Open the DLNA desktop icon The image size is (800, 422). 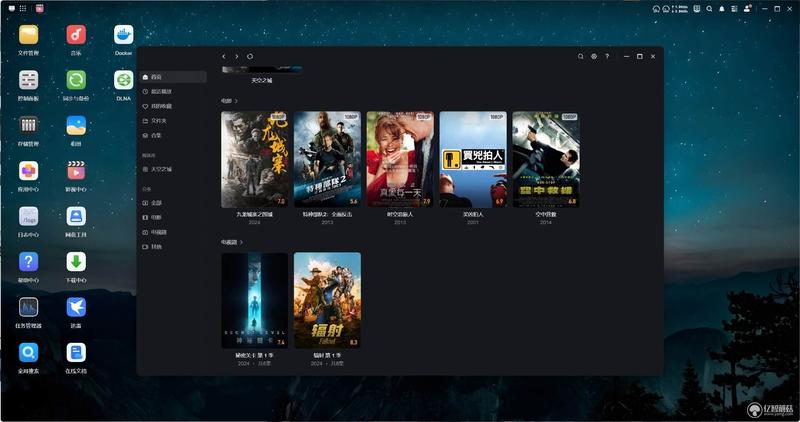pyautogui.click(x=123, y=80)
